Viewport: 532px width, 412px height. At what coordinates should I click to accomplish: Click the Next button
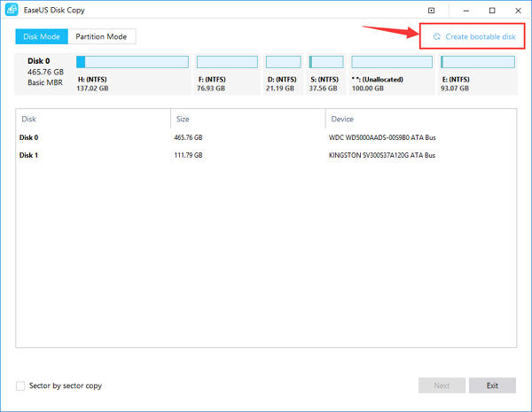442,385
